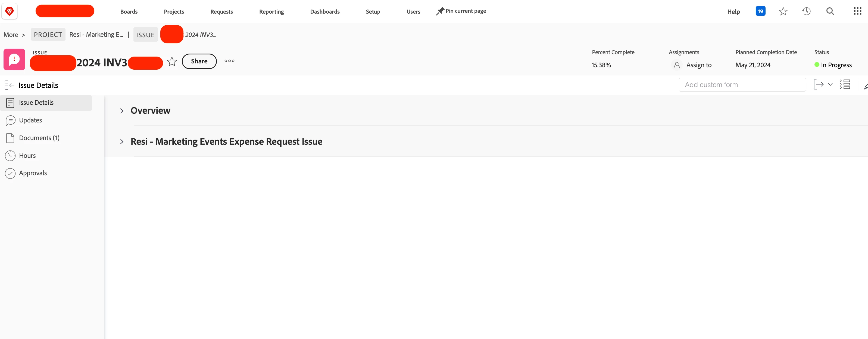
Task: Click the Share button
Action: (x=199, y=61)
